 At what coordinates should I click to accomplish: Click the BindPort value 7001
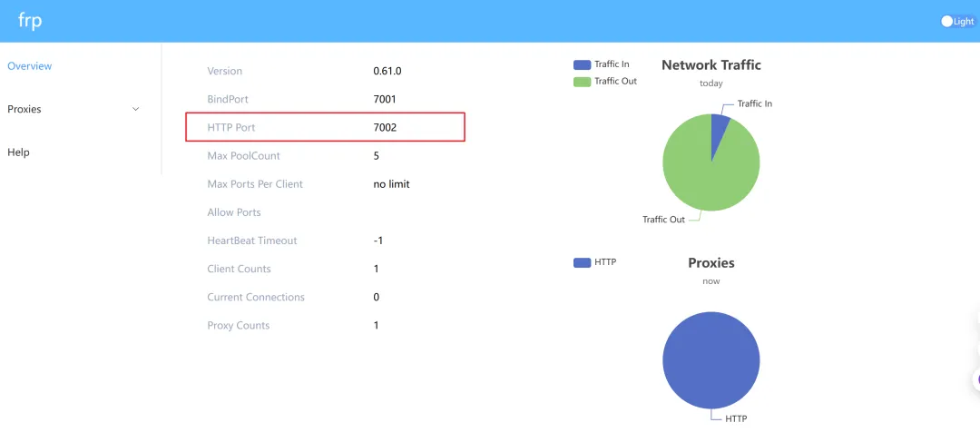tap(385, 99)
